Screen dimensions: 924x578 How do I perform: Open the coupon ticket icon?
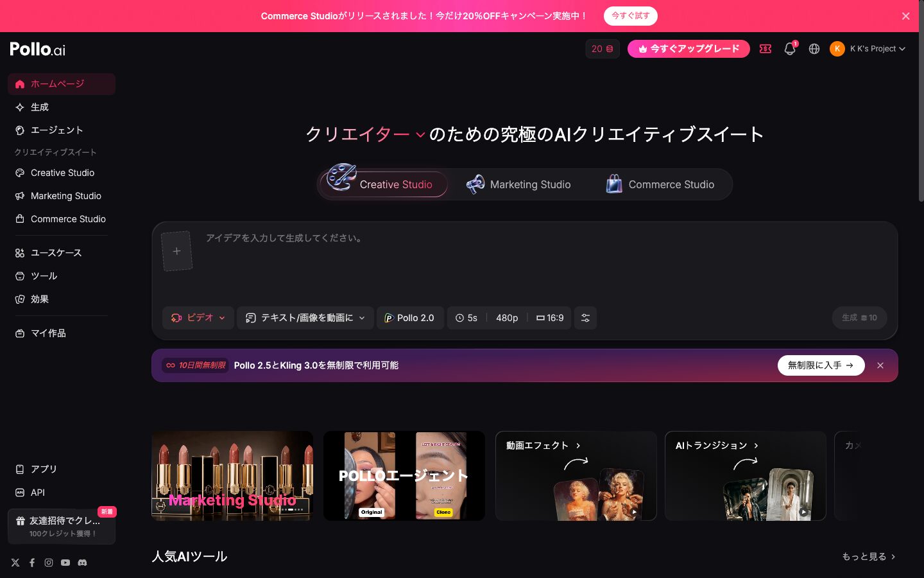(766, 49)
